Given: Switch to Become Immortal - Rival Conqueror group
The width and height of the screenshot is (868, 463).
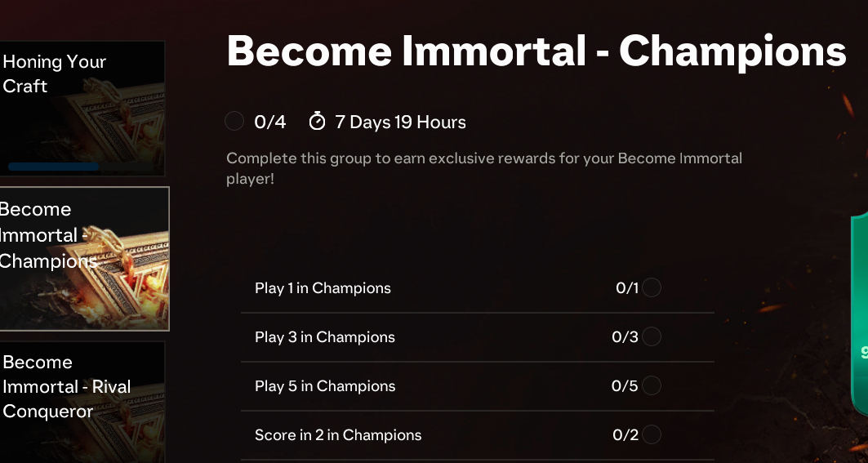Looking at the screenshot, I should click(82, 400).
